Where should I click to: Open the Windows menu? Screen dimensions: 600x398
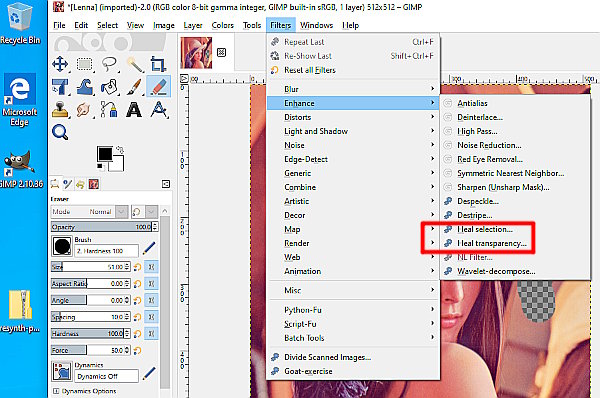(316, 25)
